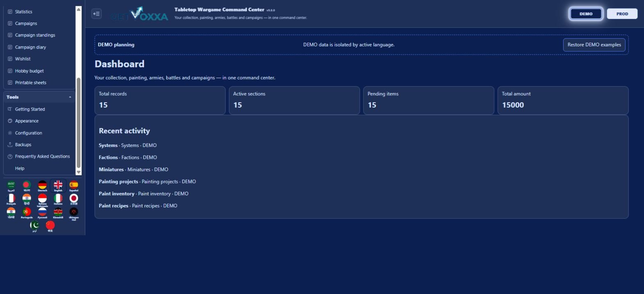
Task: Click the Systems recent activity entry
Action: tap(128, 145)
